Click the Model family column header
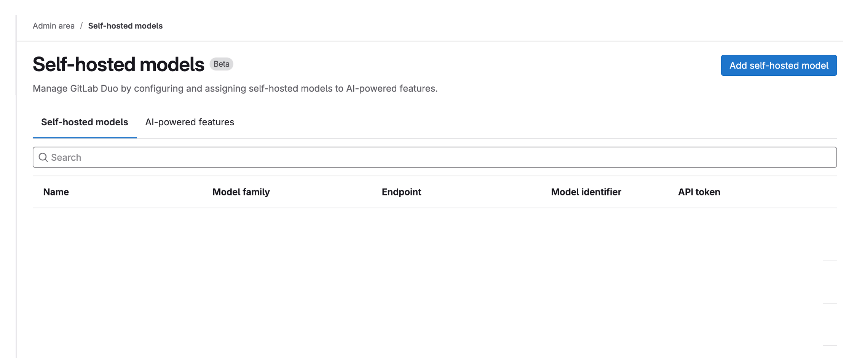This screenshot has height=358, width=868. [x=241, y=192]
